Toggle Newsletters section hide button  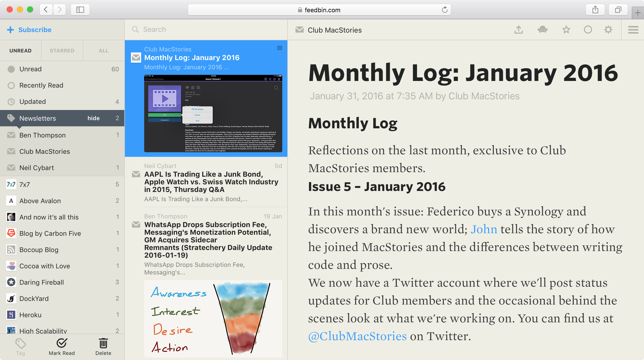coord(92,118)
